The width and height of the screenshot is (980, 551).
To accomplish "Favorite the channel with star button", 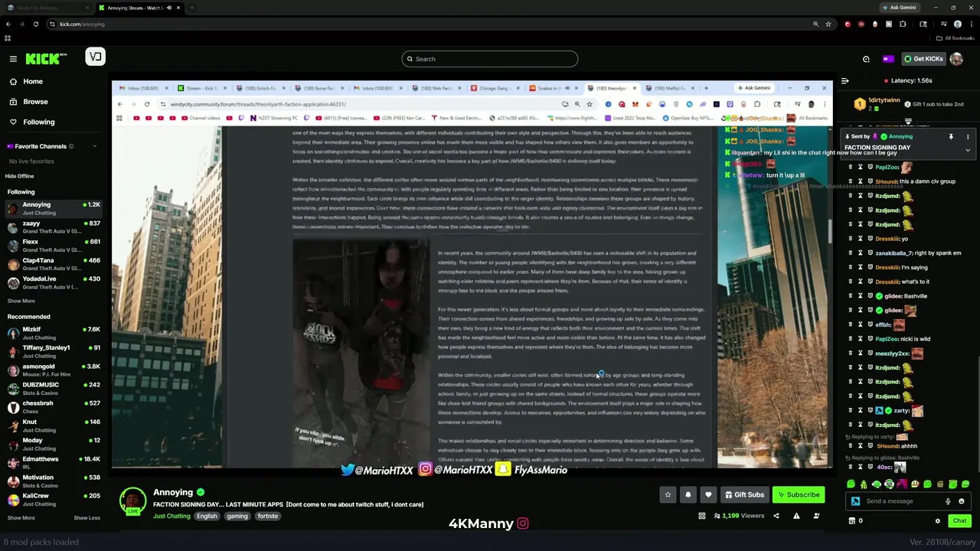I will coord(668,495).
